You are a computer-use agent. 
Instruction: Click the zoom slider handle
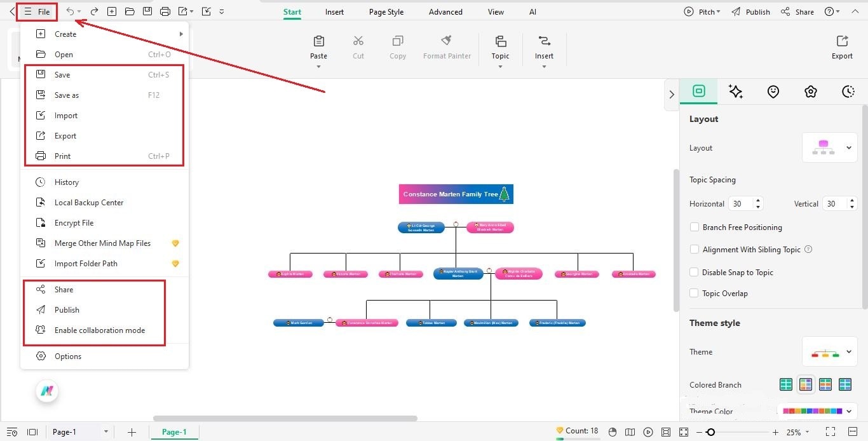(x=711, y=432)
